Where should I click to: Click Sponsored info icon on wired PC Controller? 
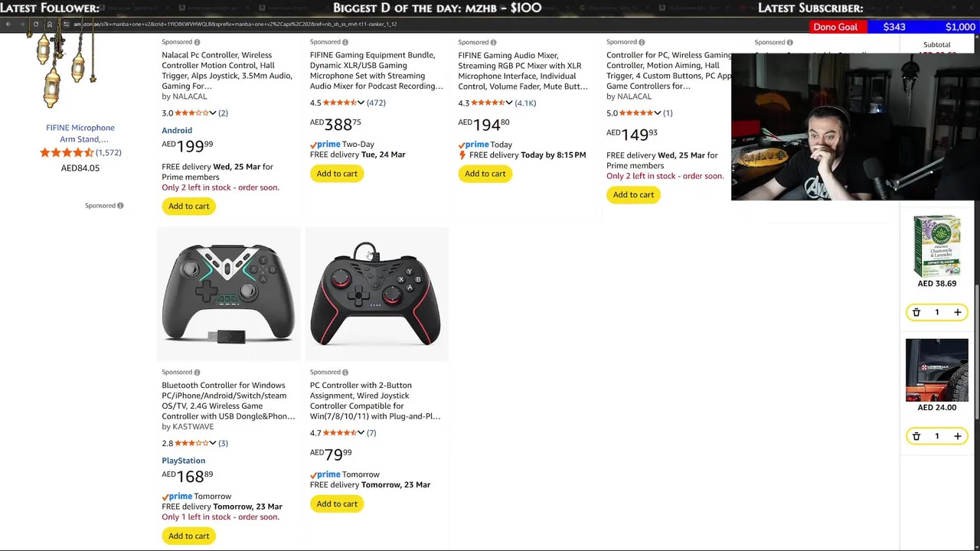(x=345, y=373)
